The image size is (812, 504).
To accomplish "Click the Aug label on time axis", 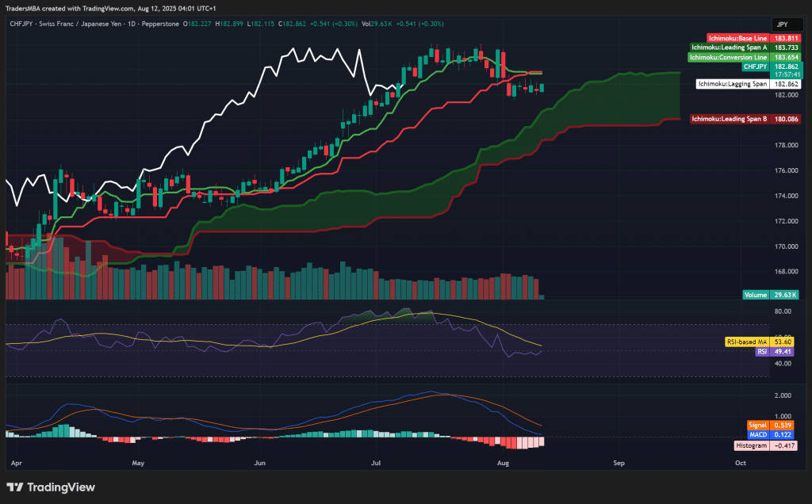I will click(504, 463).
